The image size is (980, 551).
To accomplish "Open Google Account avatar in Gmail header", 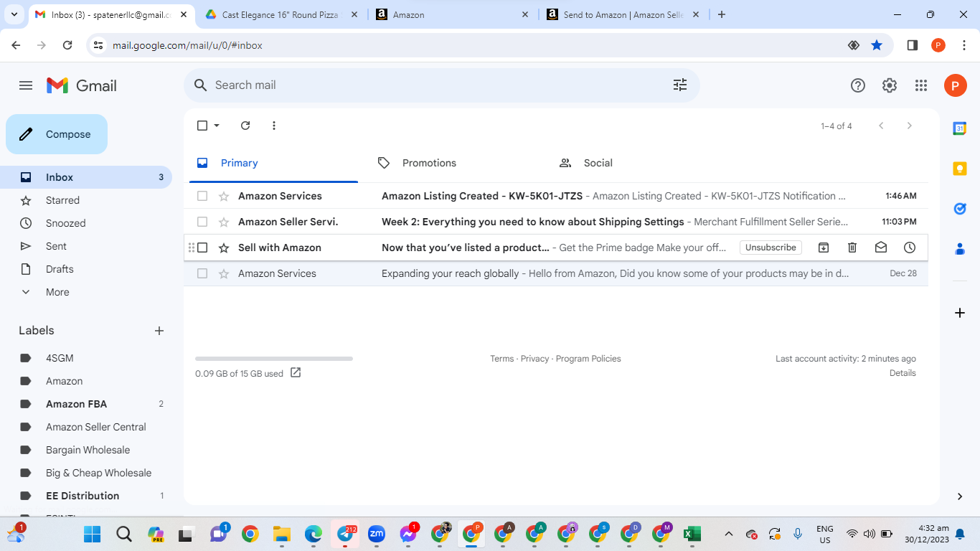I will point(955,85).
